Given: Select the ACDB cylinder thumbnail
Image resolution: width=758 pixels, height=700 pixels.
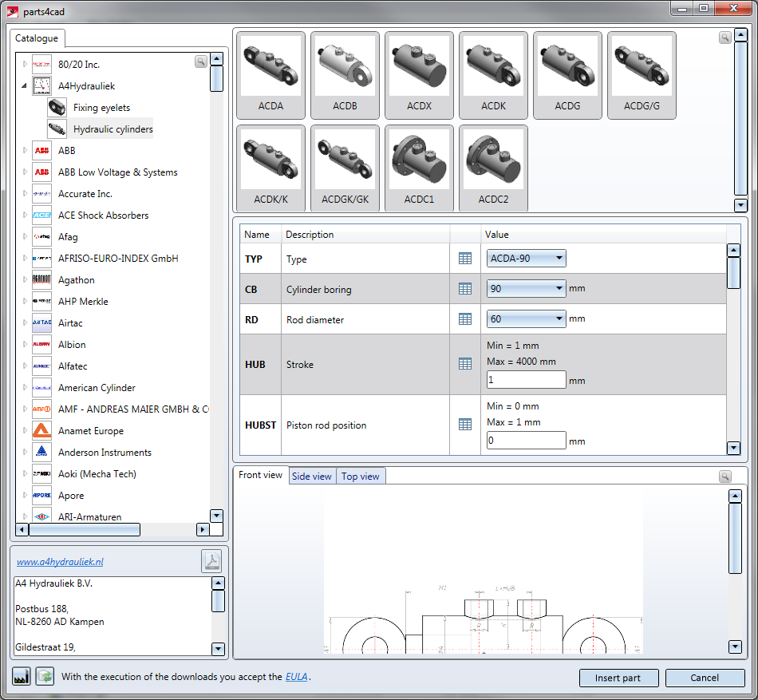Looking at the screenshot, I should pyautogui.click(x=345, y=75).
